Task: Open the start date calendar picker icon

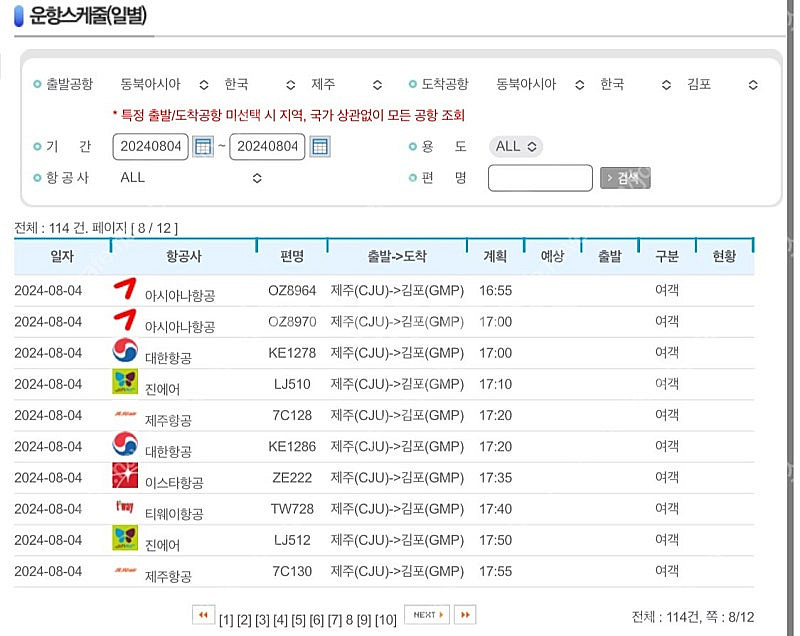Action: coord(203,146)
